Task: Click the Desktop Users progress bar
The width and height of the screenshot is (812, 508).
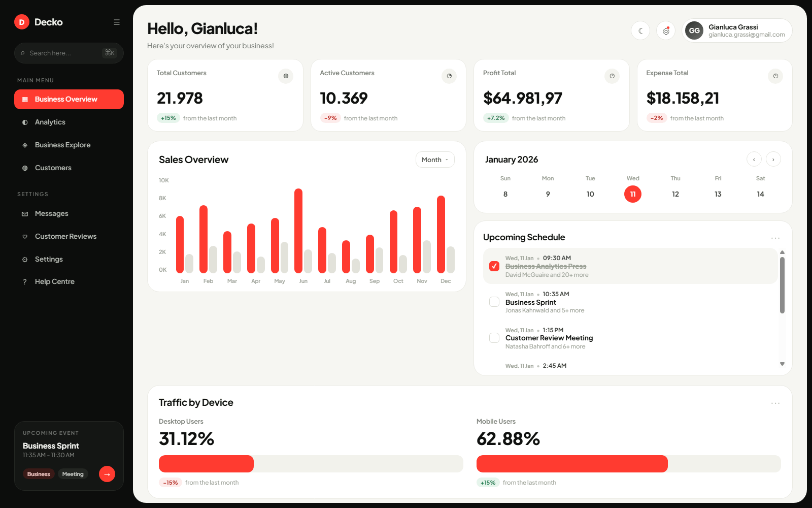Action: [311, 464]
